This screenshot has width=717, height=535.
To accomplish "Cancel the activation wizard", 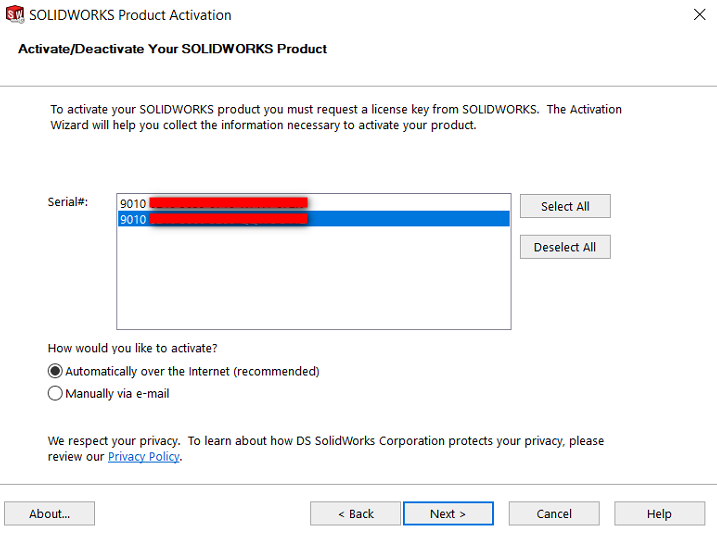I will [554, 514].
